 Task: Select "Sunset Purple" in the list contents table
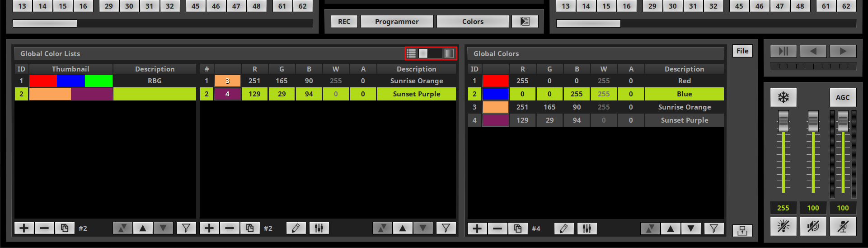click(x=416, y=94)
